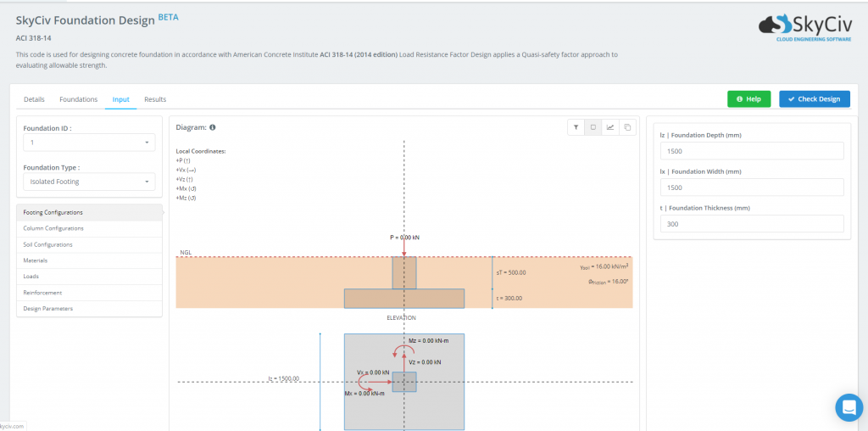This screenshot has width=868, height=431.
Task: Click the green Help button
Action: [x=748, y=99]
